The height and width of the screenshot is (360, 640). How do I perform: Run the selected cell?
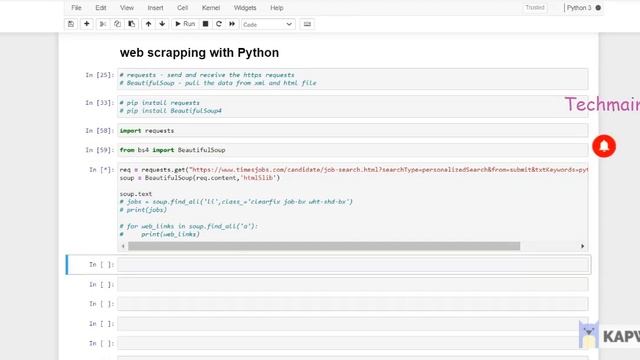[185, 24]
